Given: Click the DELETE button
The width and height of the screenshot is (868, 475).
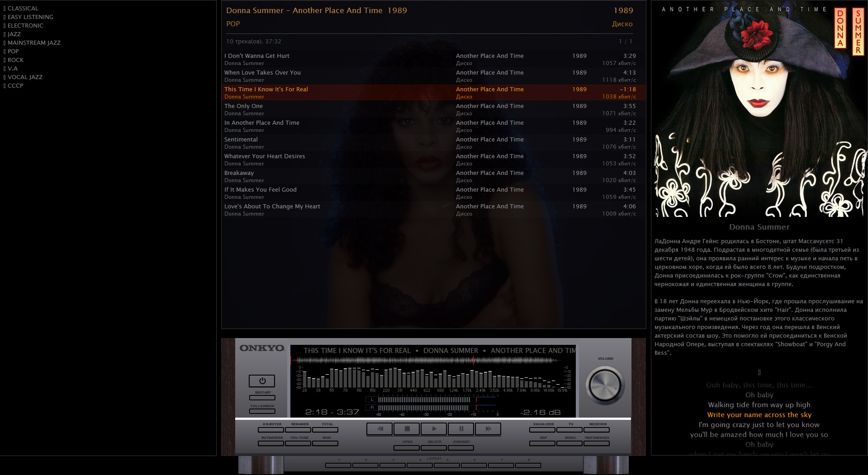Looking at the screenshot, I should click(x=434, y=448).
